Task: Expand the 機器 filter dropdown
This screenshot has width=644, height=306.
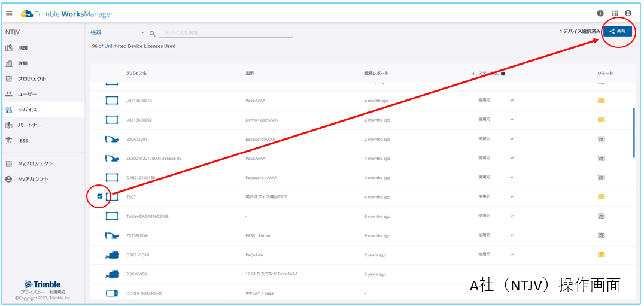Action: click(142, 32)
